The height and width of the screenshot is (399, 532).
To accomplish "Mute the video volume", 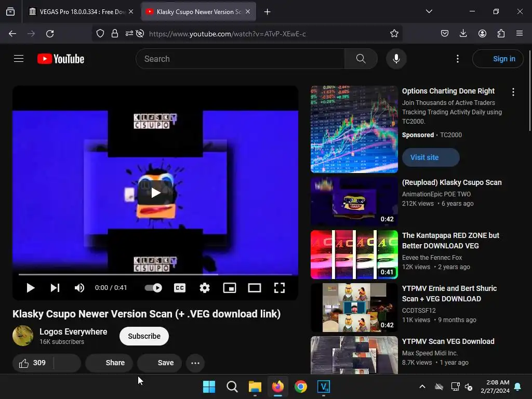I will tap(79, 288).
